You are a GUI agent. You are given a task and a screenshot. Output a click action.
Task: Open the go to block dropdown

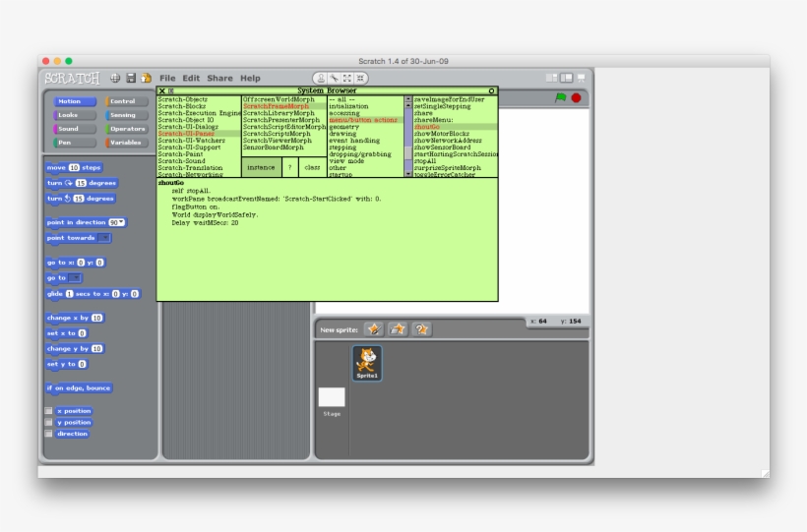(x=75, y=278)
